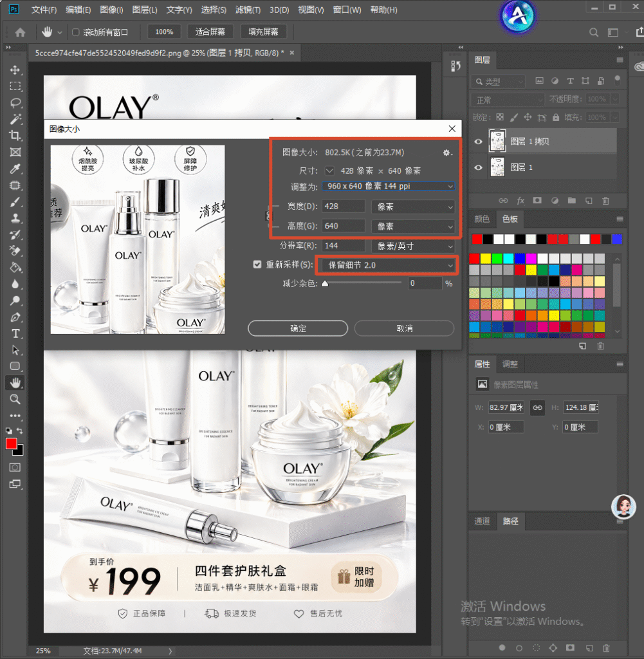The width and height of the screenshot is (644, 659).
Task: Open the 图像(I) menu
Action: pyautogui.click(x=111, y=10)
